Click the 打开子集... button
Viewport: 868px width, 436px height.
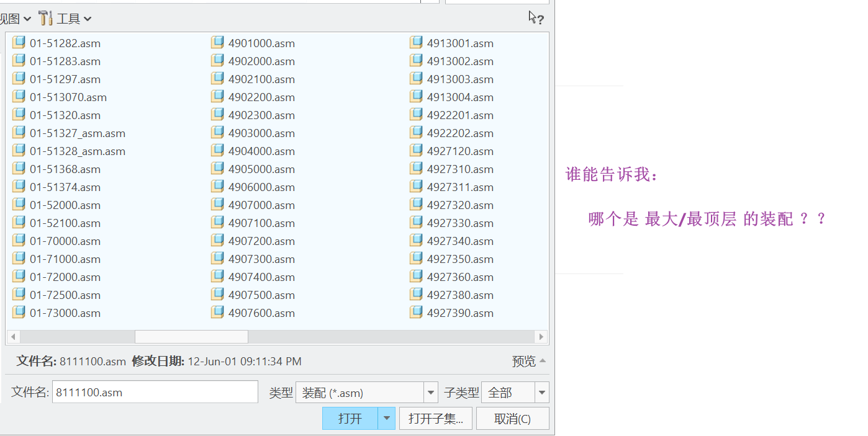(436, 419)
